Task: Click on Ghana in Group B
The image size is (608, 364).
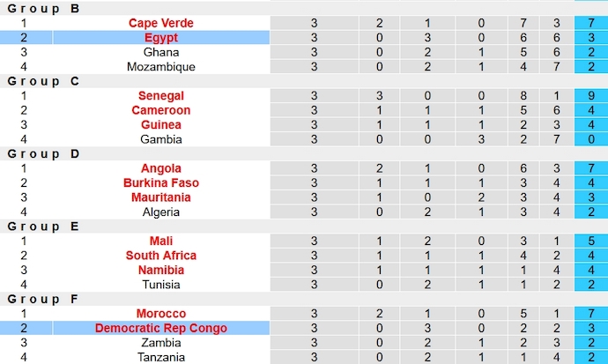Action: coord(160,52)
